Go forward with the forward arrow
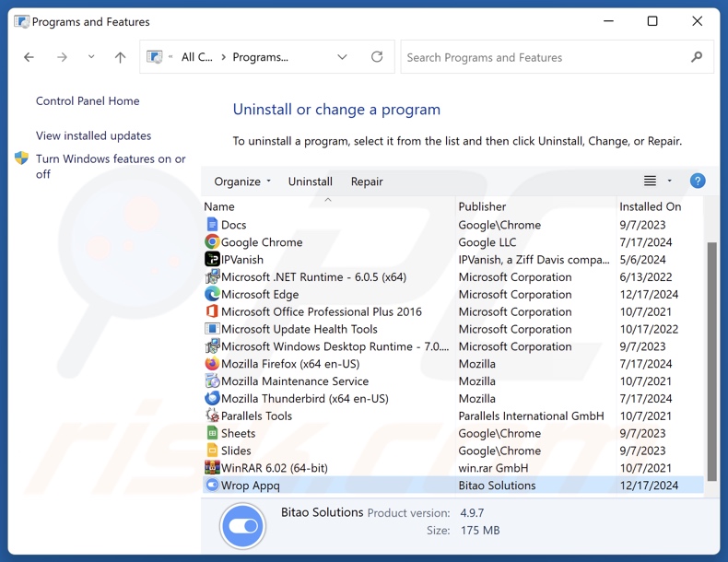 [62, 57]
